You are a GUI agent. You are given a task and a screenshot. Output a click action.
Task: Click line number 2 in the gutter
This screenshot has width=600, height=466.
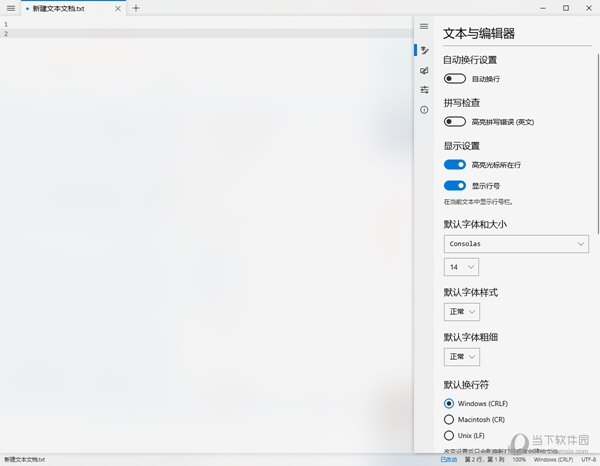point(6,34)
